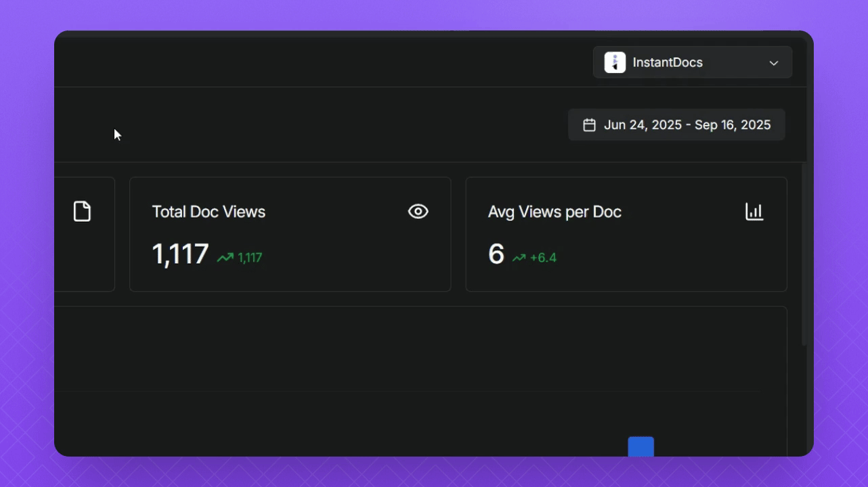This screenshot has width=868, height=487.
Task: Click the calendar icon in date range
Action: click(589, 124)
